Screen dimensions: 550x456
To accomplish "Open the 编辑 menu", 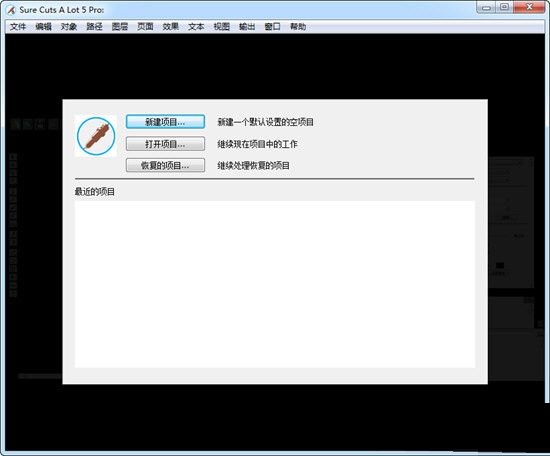I will (x=43, y=27).
